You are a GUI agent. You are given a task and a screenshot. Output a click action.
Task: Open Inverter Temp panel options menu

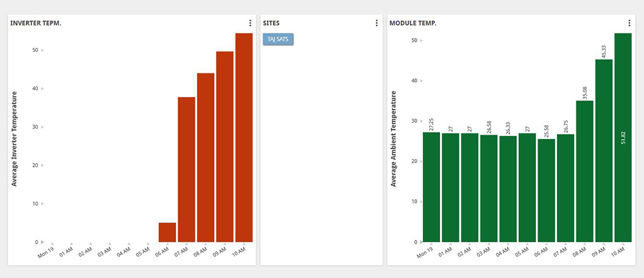[x=251, y=23]
